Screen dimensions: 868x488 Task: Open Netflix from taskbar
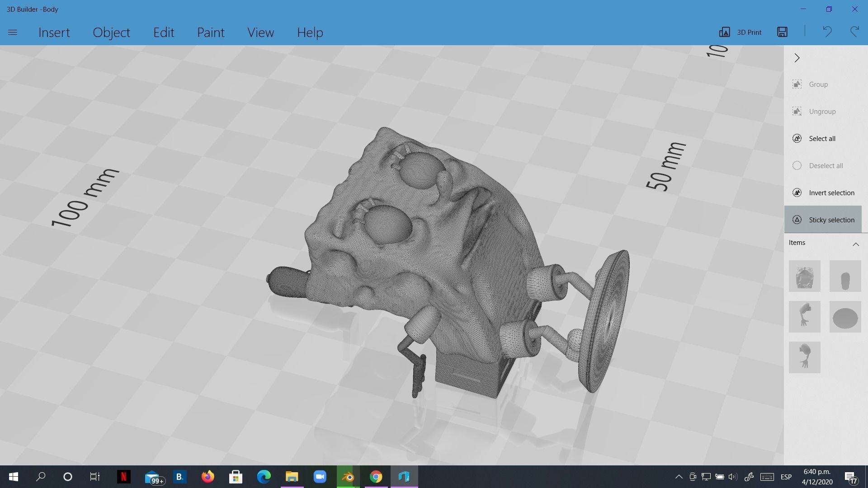tap(123, 477)
